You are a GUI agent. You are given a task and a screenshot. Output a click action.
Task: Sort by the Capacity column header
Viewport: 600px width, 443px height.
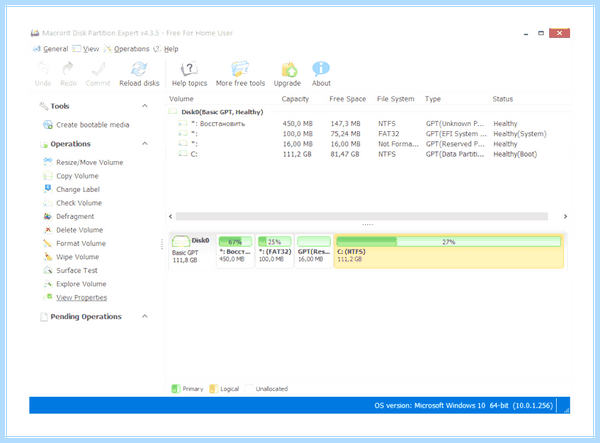point(295,99)
